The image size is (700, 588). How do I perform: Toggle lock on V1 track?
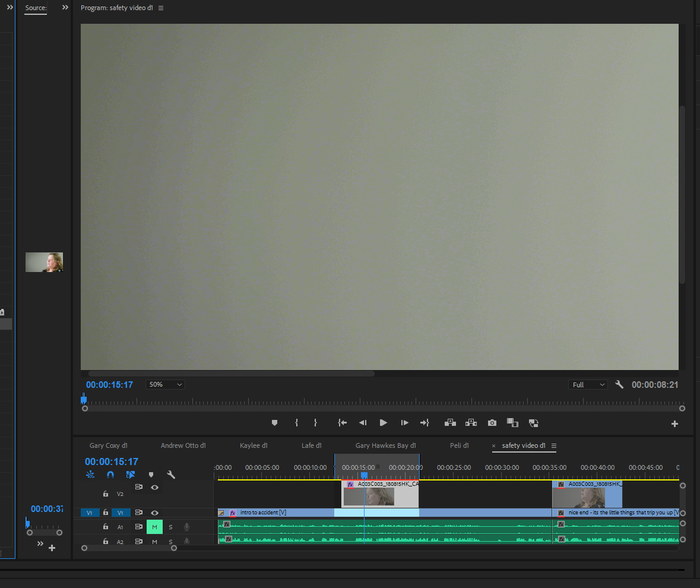105,513
